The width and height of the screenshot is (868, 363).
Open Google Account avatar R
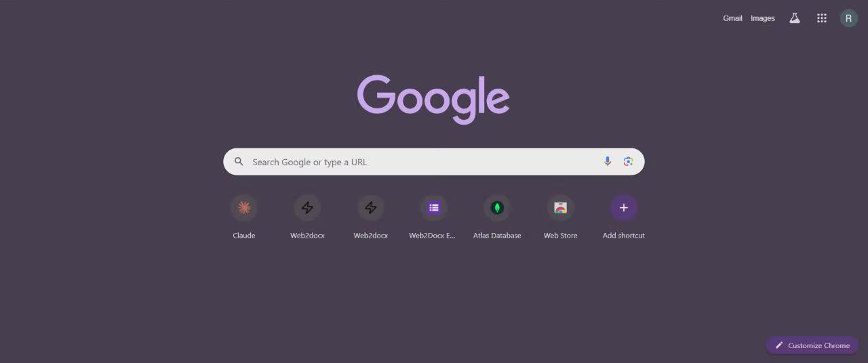(x=848, y=18)
